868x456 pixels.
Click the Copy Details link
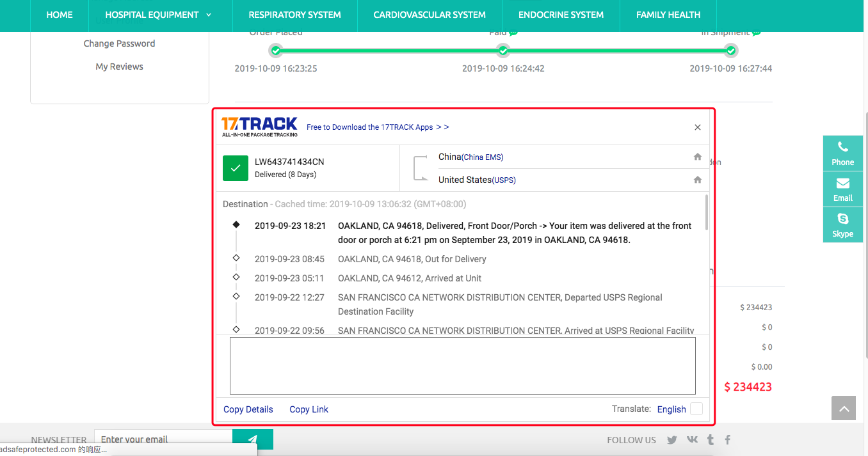coord(248,409)
